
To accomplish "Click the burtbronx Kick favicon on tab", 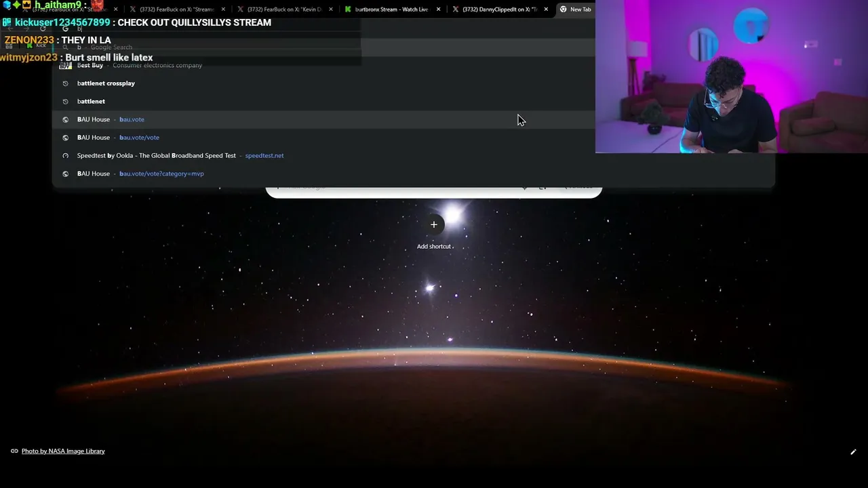I will pos(348,9).
